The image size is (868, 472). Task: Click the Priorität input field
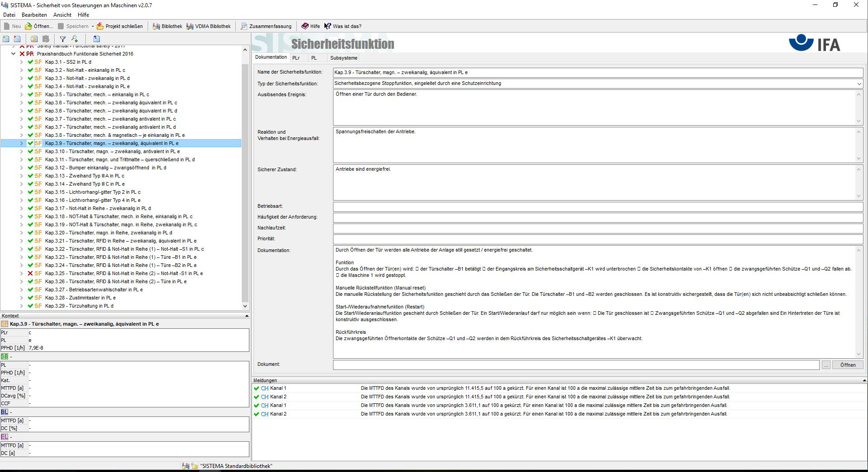click(598, 239)
